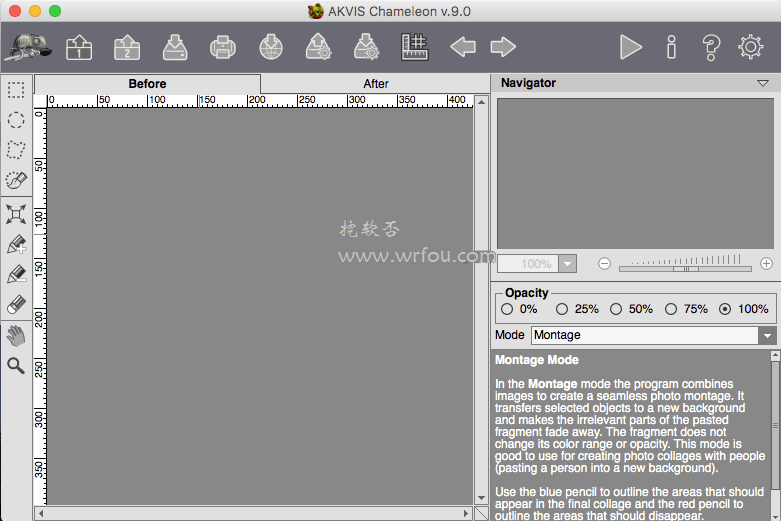Collapse the Navigator panel triangle
Screen dimensions: 781x521
coord(763,83)
